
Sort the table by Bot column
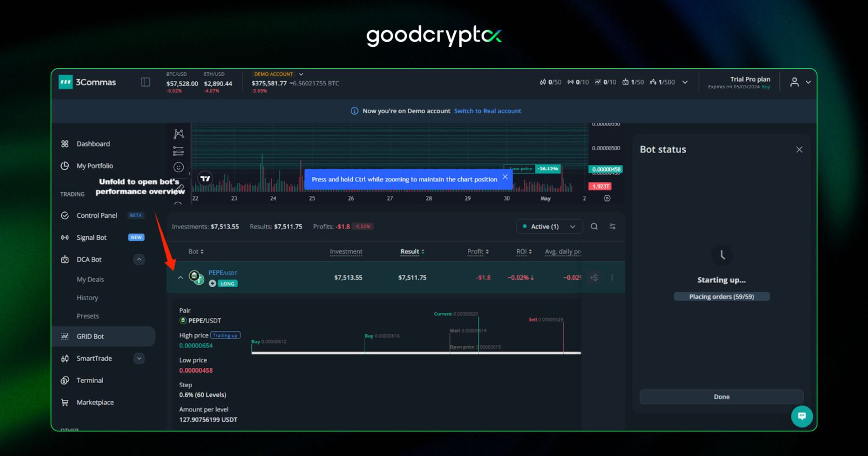pyautogui.click(x=196, y=252)
